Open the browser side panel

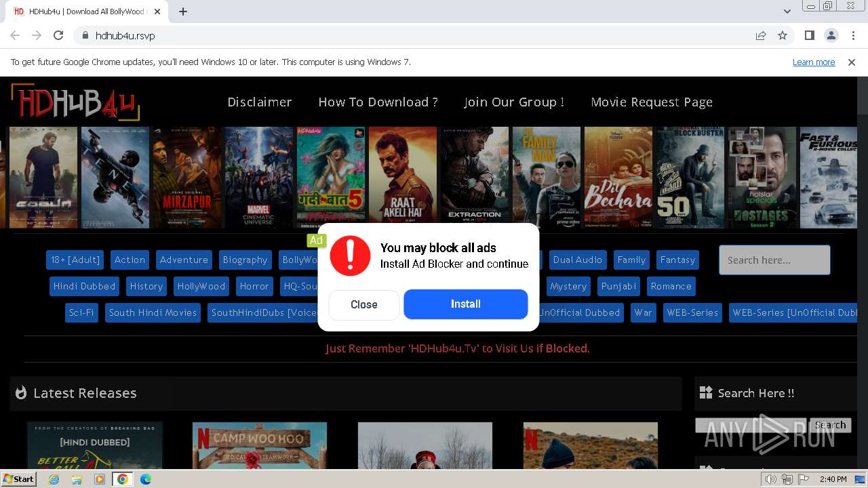click(x=809, y=35)
